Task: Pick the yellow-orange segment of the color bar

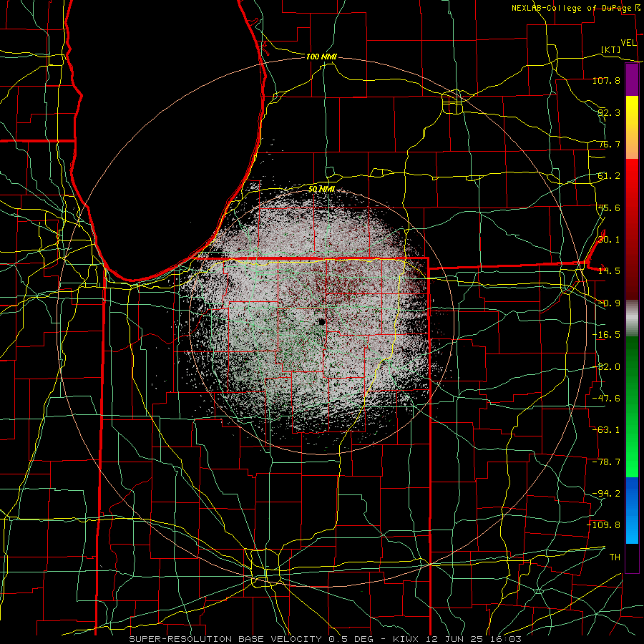Action: click(632, 127)
